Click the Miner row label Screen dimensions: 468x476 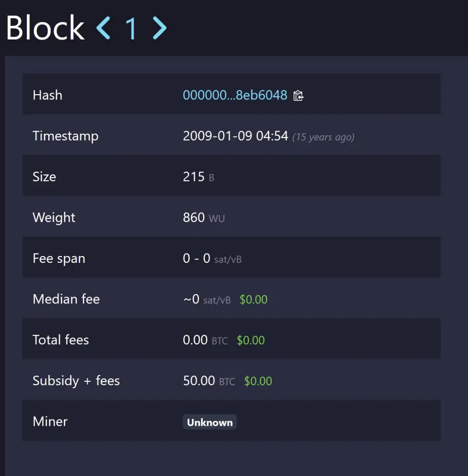coord(50,422)
